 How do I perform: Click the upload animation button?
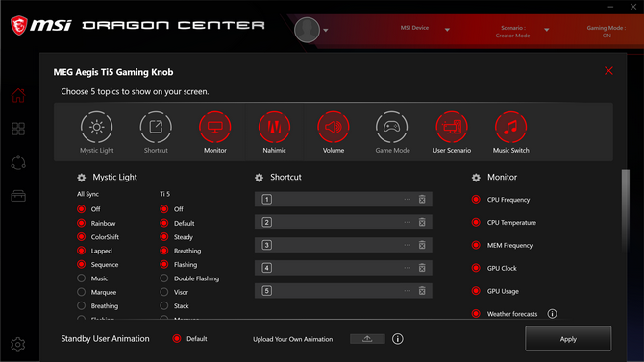click(367, 339)
